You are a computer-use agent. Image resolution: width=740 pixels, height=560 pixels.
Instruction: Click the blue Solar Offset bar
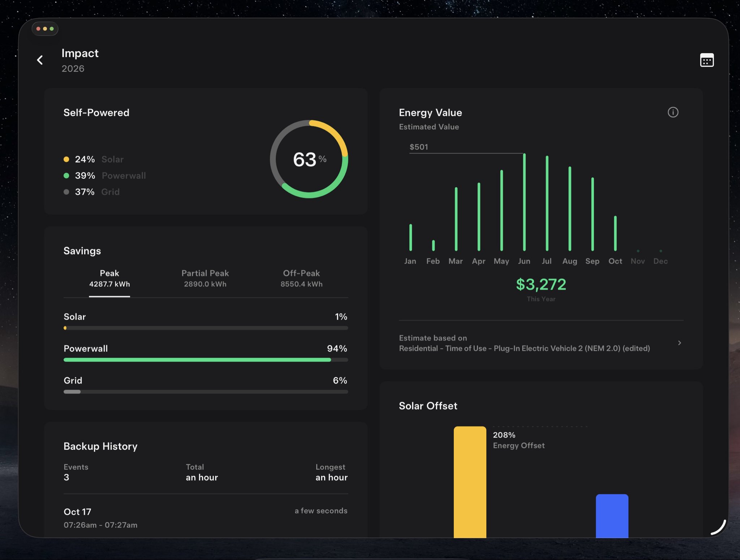click(x=612, y=516)
